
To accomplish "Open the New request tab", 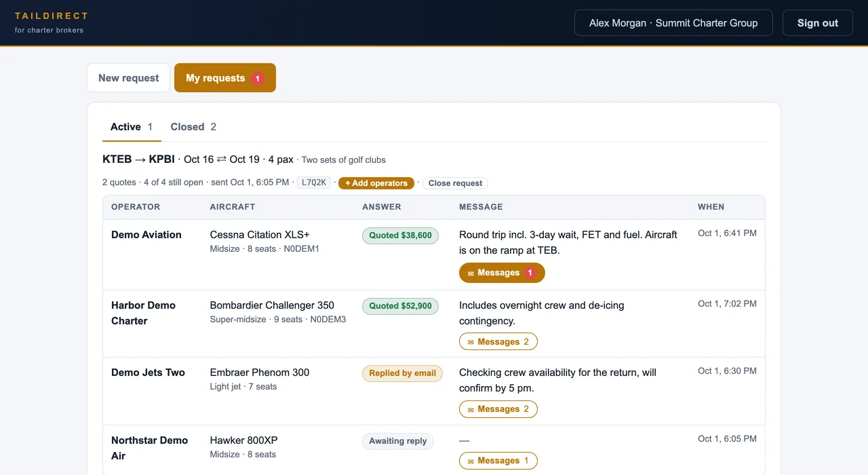I will click(x=128, y=78).
